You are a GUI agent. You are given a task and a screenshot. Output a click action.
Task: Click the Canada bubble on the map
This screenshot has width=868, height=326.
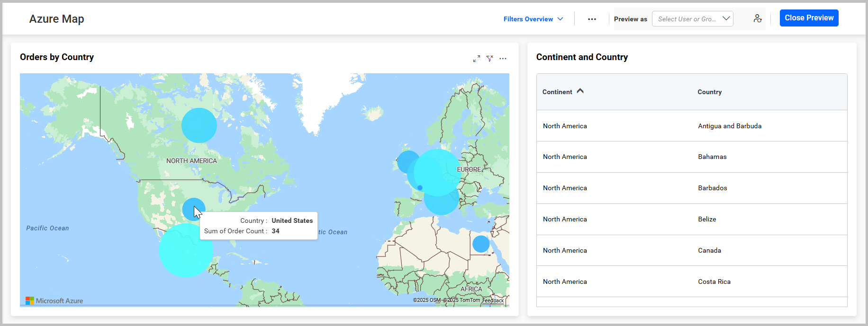199,125
